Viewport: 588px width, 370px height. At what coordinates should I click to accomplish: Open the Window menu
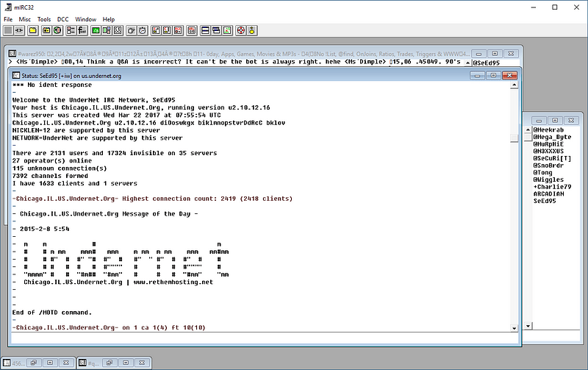coord(85,19)
